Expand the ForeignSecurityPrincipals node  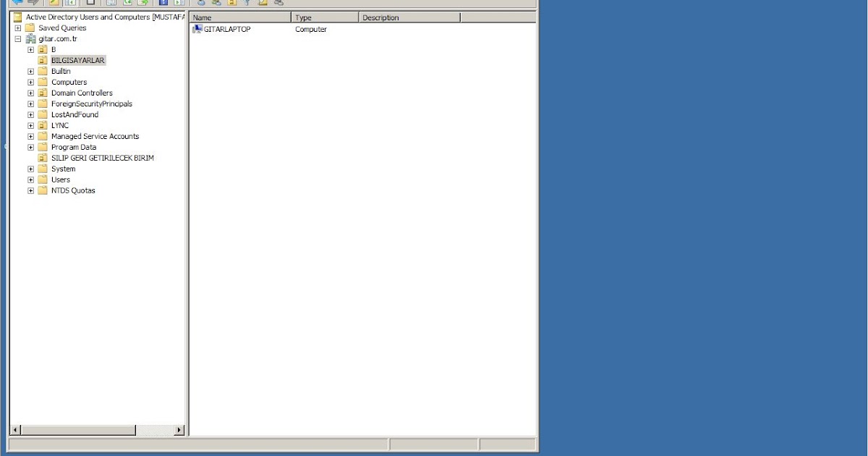[x=30, y=104]
